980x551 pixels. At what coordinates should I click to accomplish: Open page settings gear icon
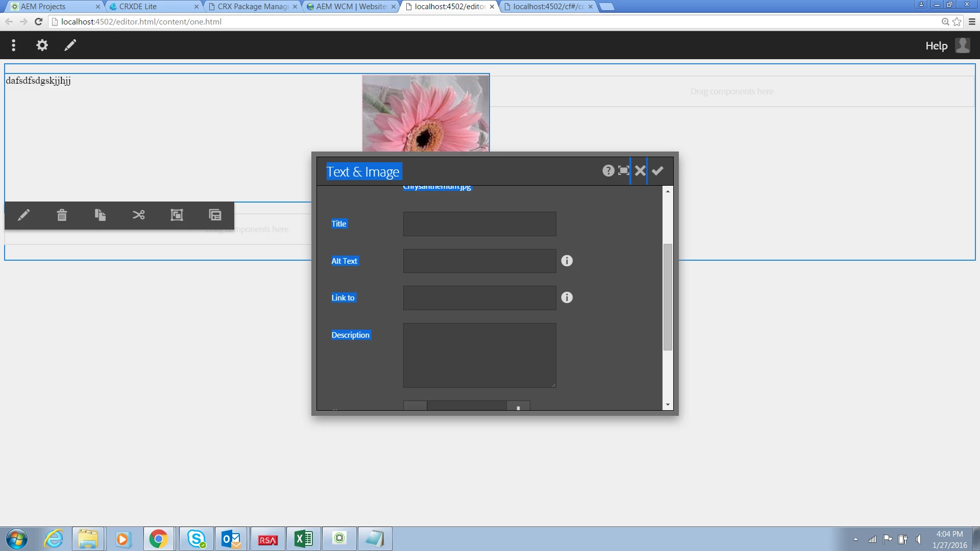[42, 45]
